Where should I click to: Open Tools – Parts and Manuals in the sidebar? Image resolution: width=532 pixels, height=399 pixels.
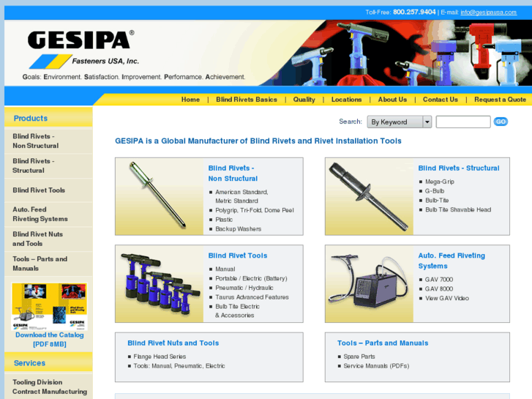coord(40,264)
